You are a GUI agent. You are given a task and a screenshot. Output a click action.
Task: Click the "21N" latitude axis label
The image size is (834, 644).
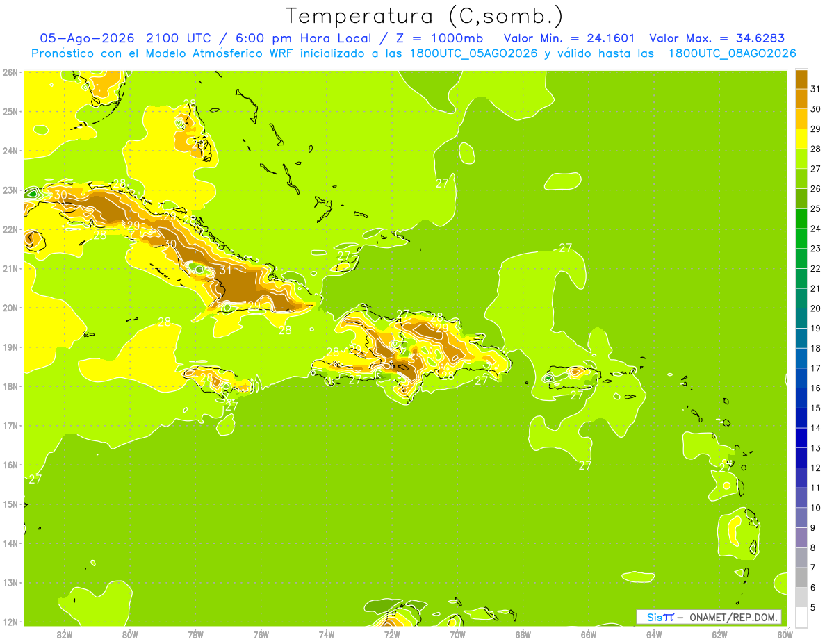tap(10, 269)
